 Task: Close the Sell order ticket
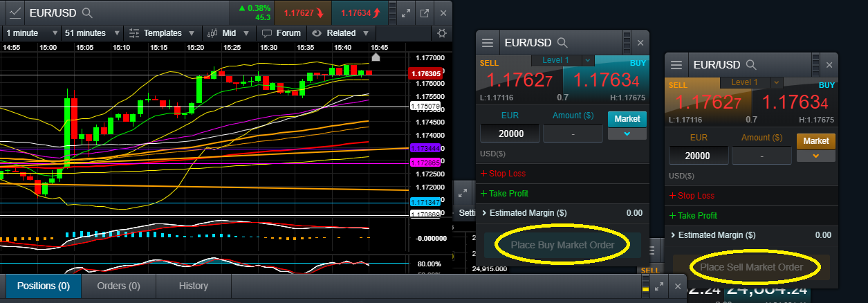point(829,64)
